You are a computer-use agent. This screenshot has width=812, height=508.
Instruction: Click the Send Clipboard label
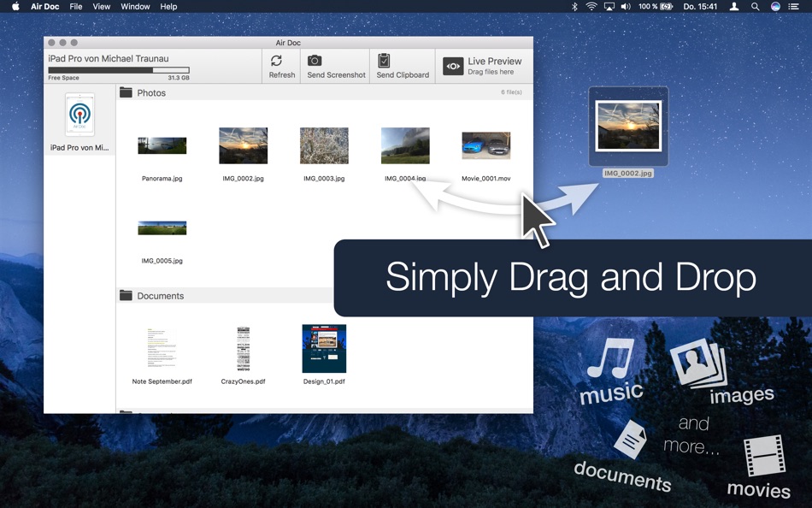[x=403, y=74]
